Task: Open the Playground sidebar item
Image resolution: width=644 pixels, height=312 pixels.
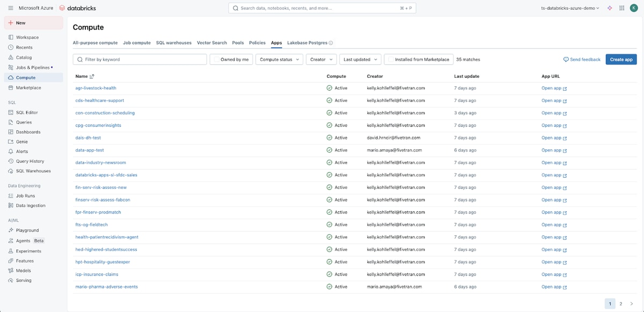Action: click(27, 230)
